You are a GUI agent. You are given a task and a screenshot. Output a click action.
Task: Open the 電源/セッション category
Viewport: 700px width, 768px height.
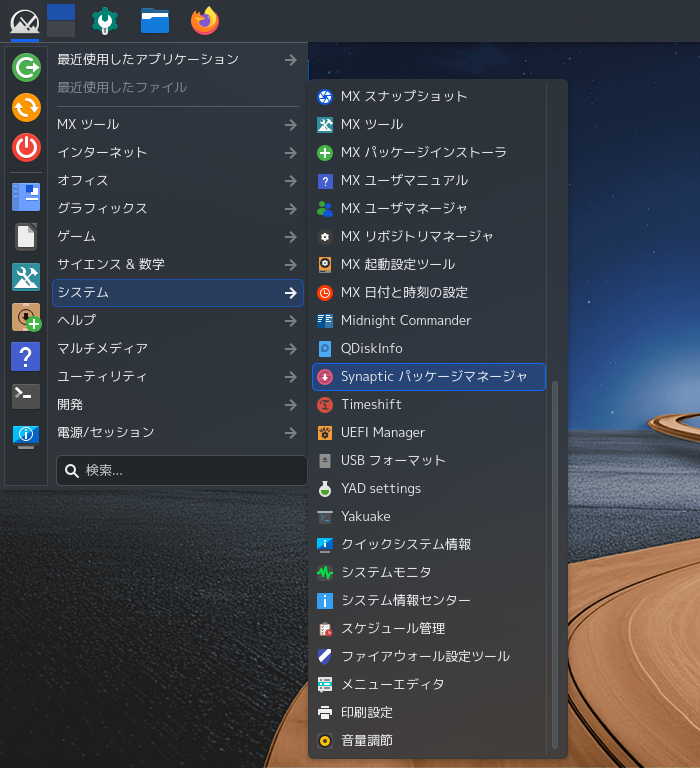click(177, 432)
